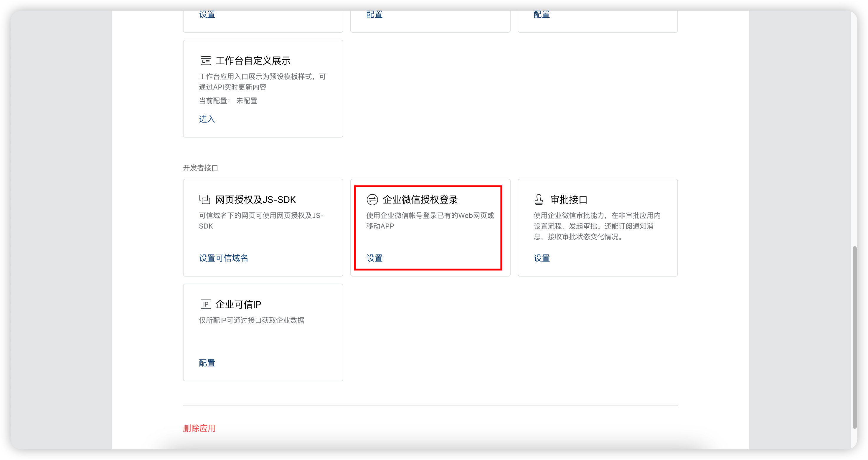Open 设置可信域名 link

coord(223,258)
